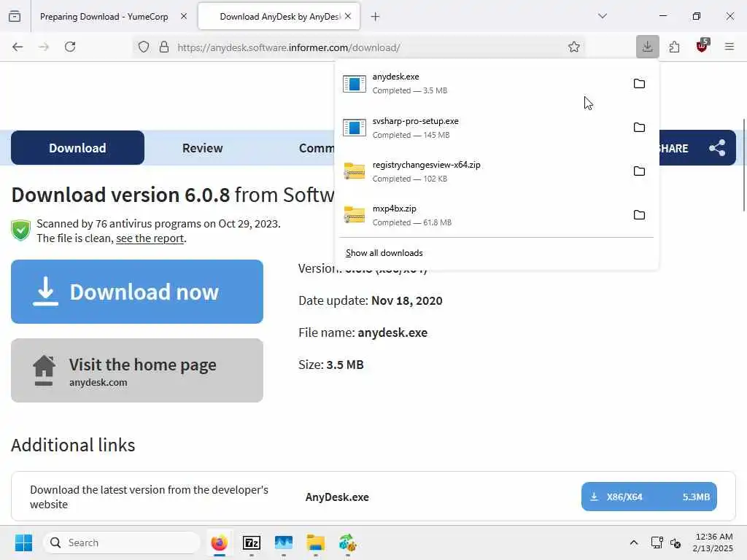Image resolution: width=747 pixels, height=560 pixels.
Task: Open the Windows Start menu
Action: point(23,542)
